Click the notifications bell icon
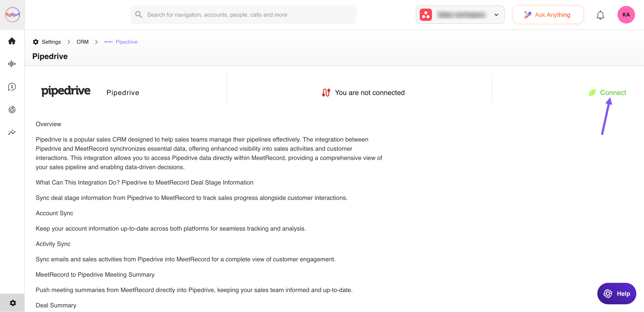This screenshot has width=644, height=312. point(600,15)
